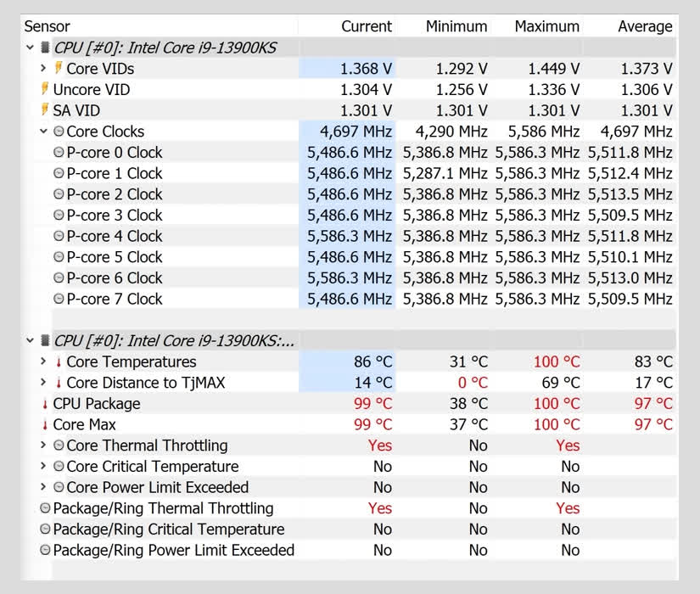Expand the Core Thermal Throttling row
The image size is (700, 594).
(x=44, y=445)
